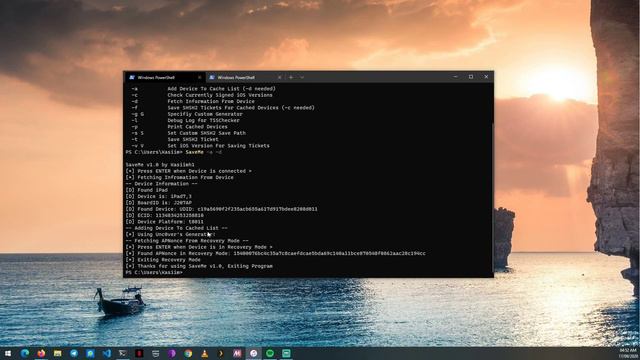
Task: Expand the terminal profile dropdown chevron
Action: click(x=302, y=77)
